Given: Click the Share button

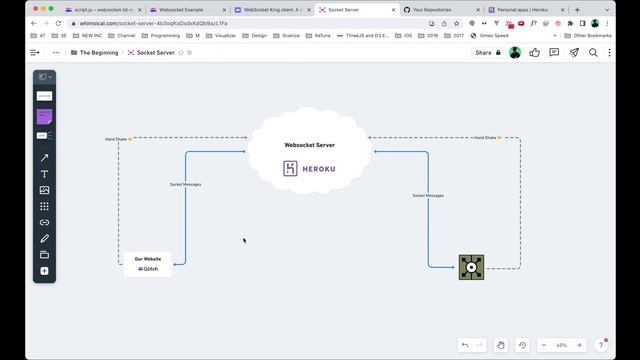Looking at the screenshot, I should [488, 53].
